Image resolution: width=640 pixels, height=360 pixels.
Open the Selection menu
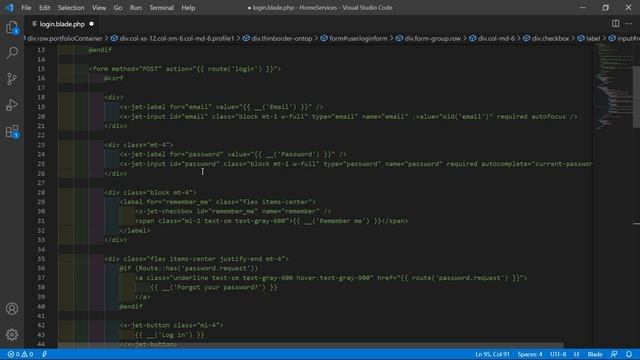71,8
